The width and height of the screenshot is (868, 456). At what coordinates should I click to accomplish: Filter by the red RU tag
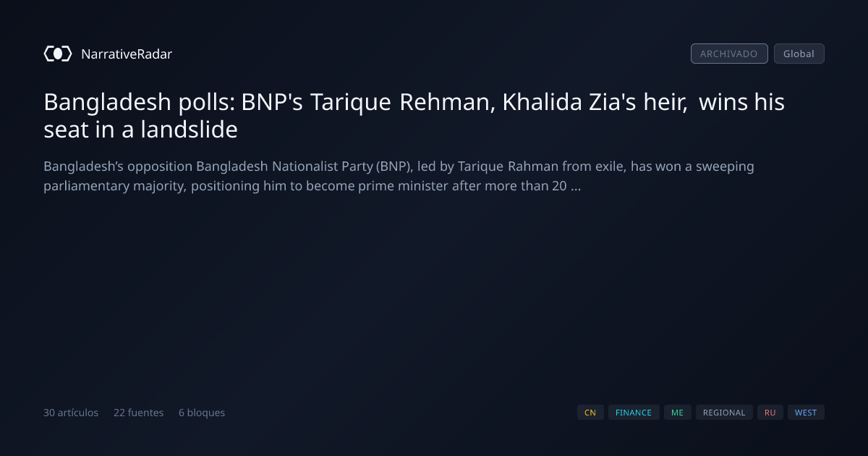[770, 413]
